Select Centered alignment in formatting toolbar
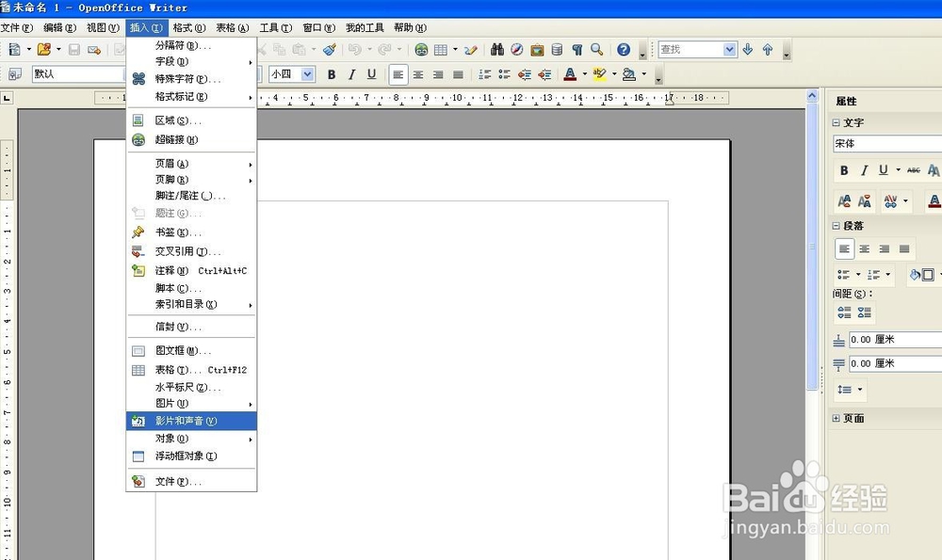This screenshot has width=942, height=560. 418,74
